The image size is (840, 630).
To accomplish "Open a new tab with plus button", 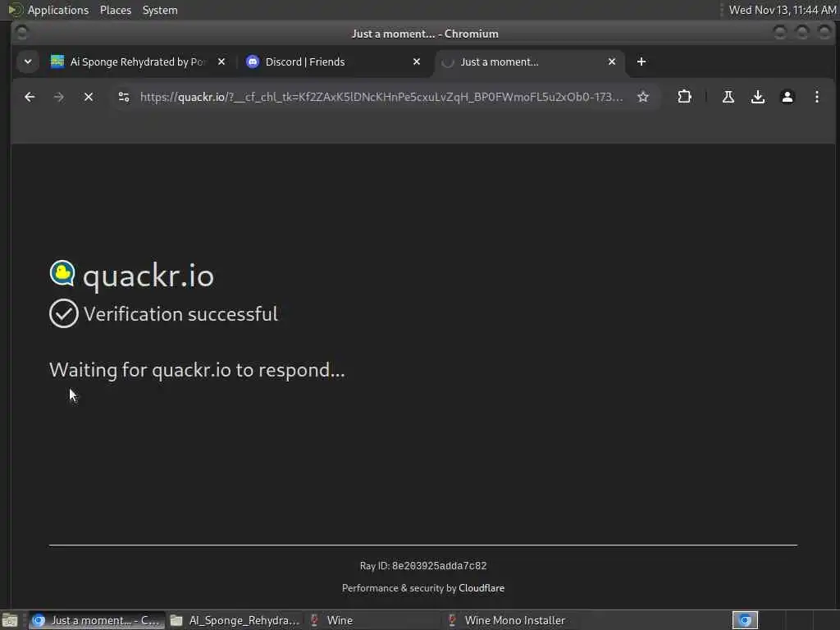I will (x=641, y=62).
